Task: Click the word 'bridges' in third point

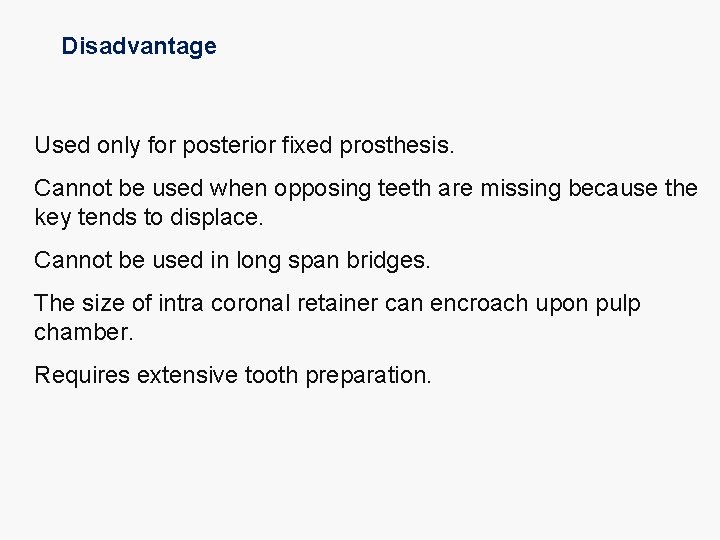Action: click(390, 261)
